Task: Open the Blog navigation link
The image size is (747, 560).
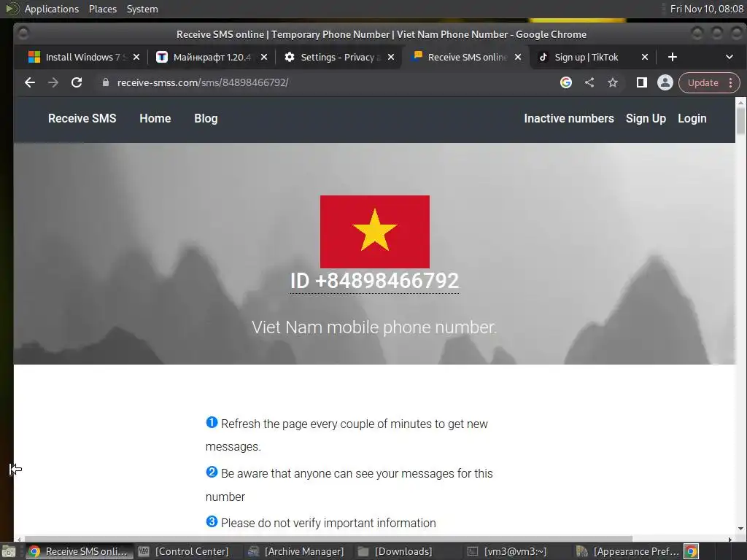Action: pyautogui.click(x=206, y=119)
